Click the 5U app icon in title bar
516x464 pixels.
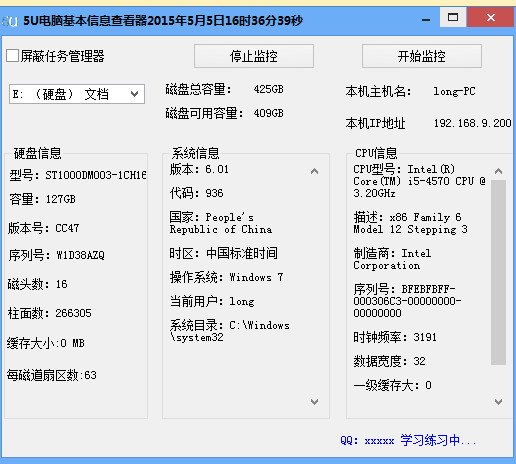[9, 21]
